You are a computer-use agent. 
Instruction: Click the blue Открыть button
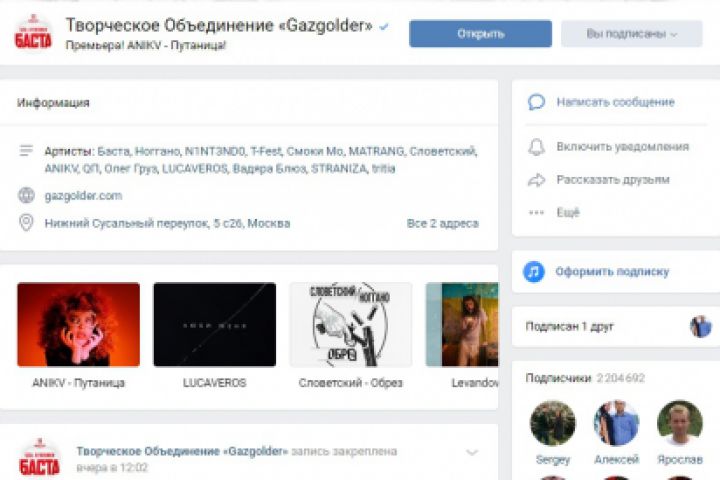pyautogui.click(x=480, y=34)
